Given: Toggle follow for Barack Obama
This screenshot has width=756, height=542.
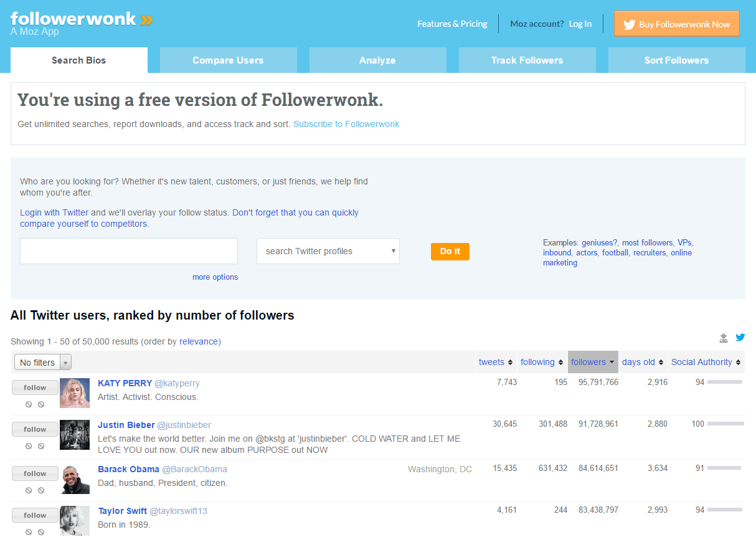Looking at the screenshot, I should [x=35, y=473].
